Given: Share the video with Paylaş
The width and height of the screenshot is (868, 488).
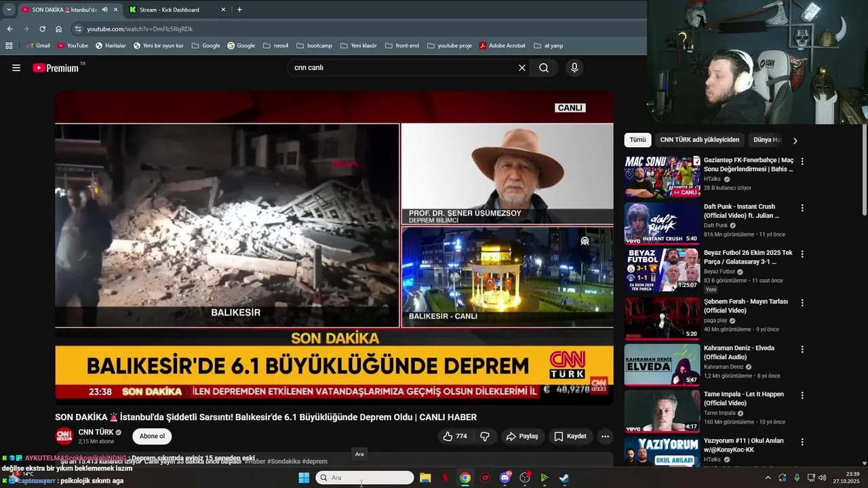Looking at the screenshot, I should click(x=522, y=436).
